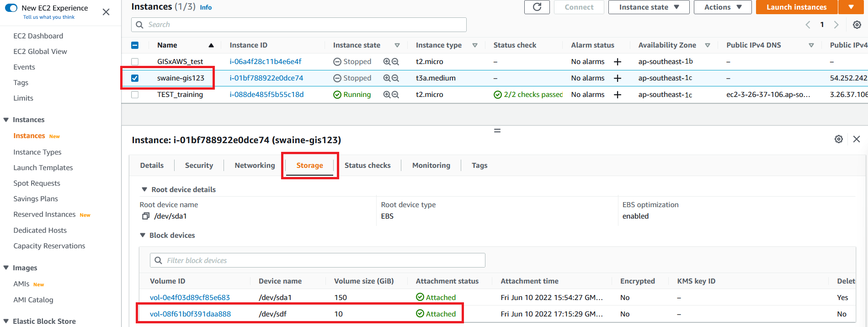Add alarm for GISxAWS_test instance
Screen dimensions: 868x327
(x=618, y=62)
